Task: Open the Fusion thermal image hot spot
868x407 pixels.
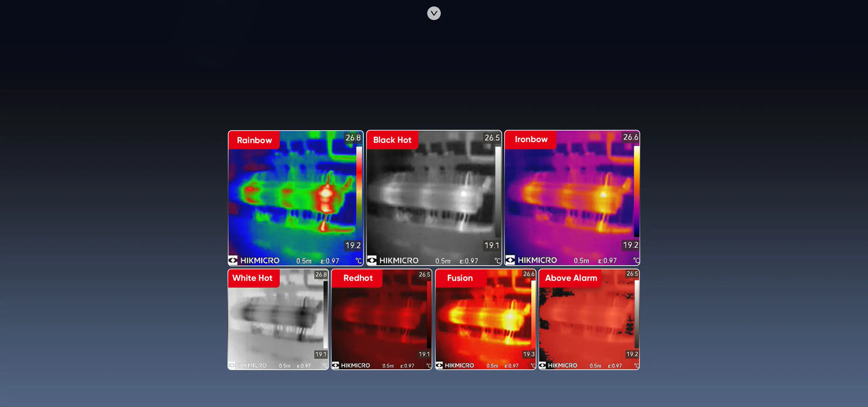Action: (x=509, y=318)
